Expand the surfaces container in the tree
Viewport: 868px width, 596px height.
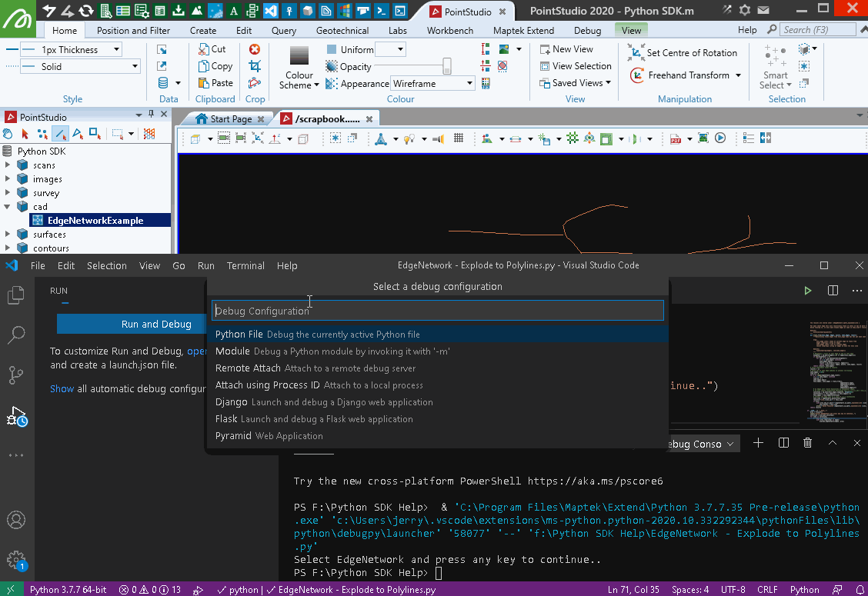click(7, 235)
